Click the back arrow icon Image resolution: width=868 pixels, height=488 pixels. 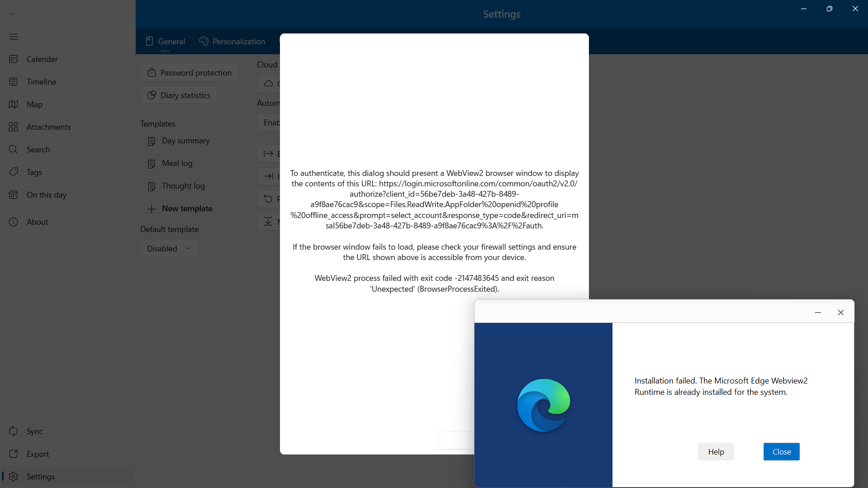click(14, 14)
